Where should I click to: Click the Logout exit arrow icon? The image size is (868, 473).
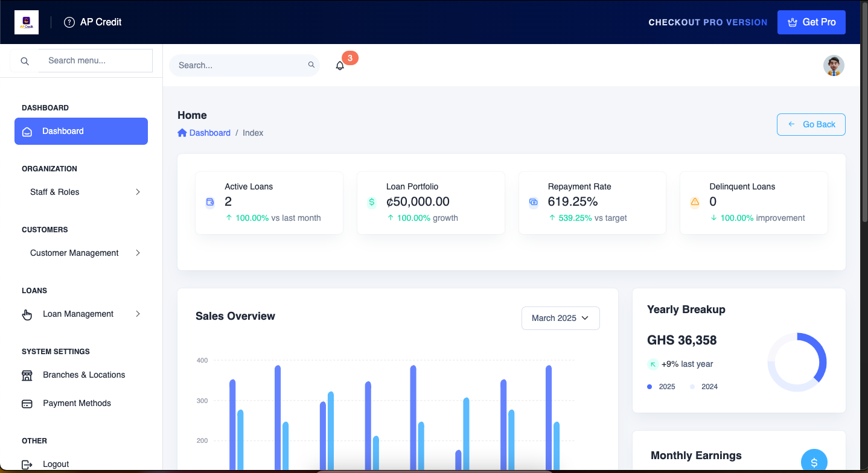27,465
